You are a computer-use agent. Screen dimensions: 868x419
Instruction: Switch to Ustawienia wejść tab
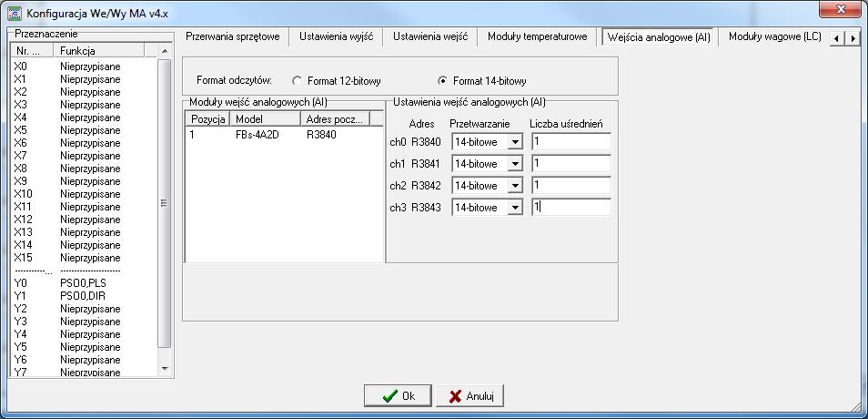(430, 37)
